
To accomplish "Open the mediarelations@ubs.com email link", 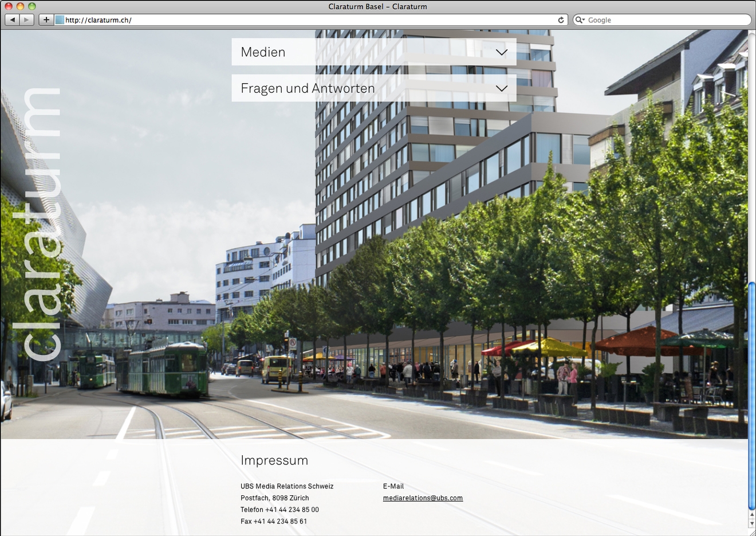I will pyautogui.click(x=423, y=498).
